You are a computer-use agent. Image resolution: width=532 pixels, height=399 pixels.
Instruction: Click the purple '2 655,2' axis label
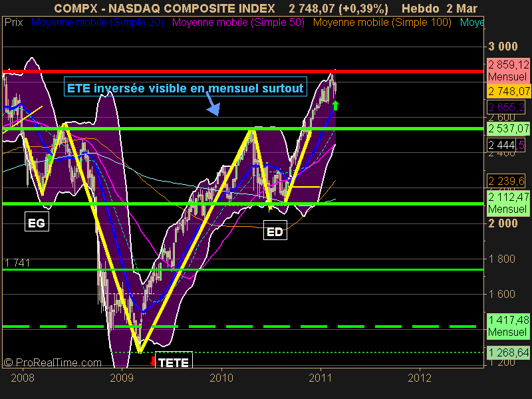506,107
